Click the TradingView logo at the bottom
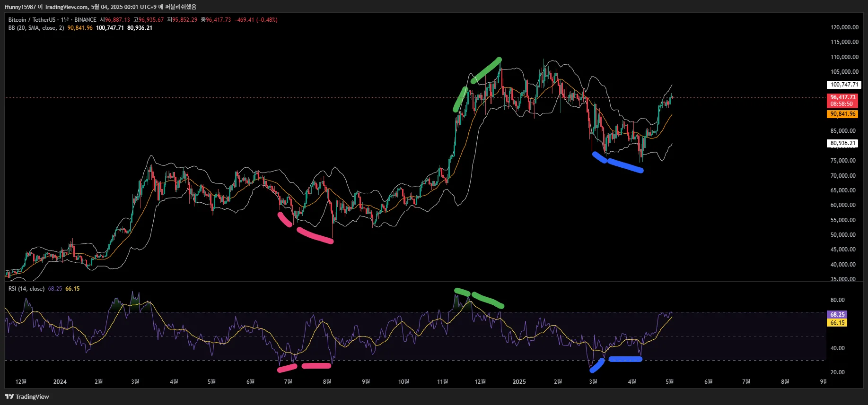The image size is (868, 405). pos(27,396)
